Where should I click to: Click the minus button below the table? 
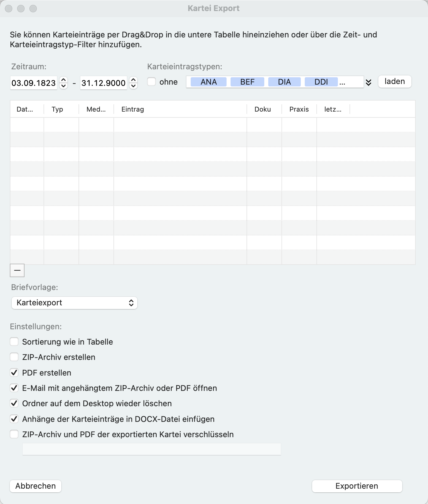(17, 270)
